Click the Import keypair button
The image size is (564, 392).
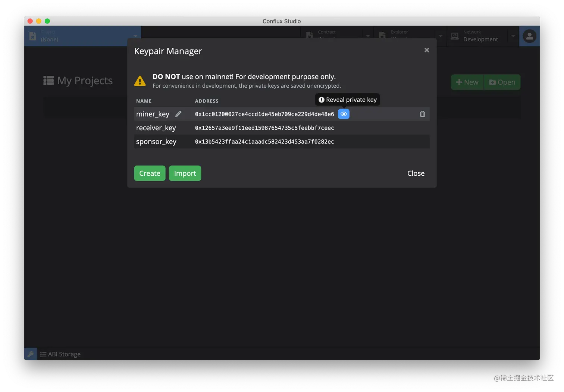click(x=185, y=173)
